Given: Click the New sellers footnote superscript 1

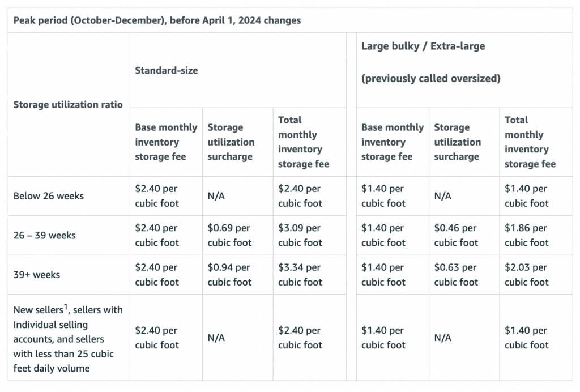Looking at the screenshot, I should tap(66, 306).
